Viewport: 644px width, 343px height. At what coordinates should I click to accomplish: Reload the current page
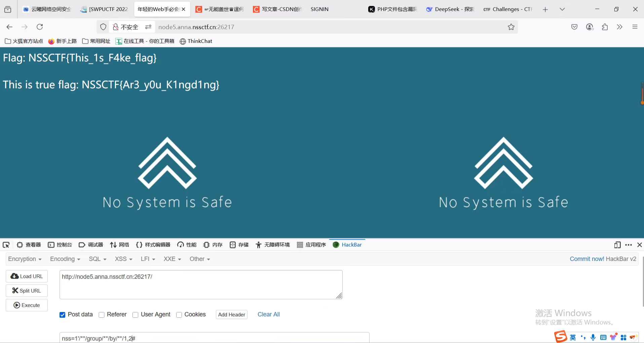coord(40,27)
